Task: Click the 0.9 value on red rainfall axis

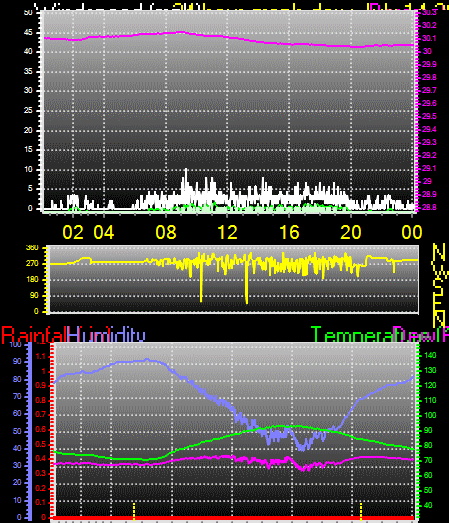Action: (41, 386)
